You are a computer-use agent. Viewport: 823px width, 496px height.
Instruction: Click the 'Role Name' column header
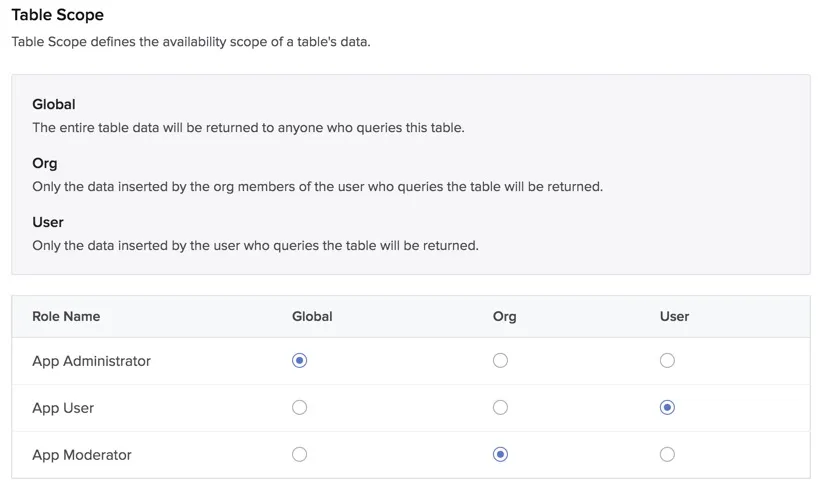(x=66, y=316)
